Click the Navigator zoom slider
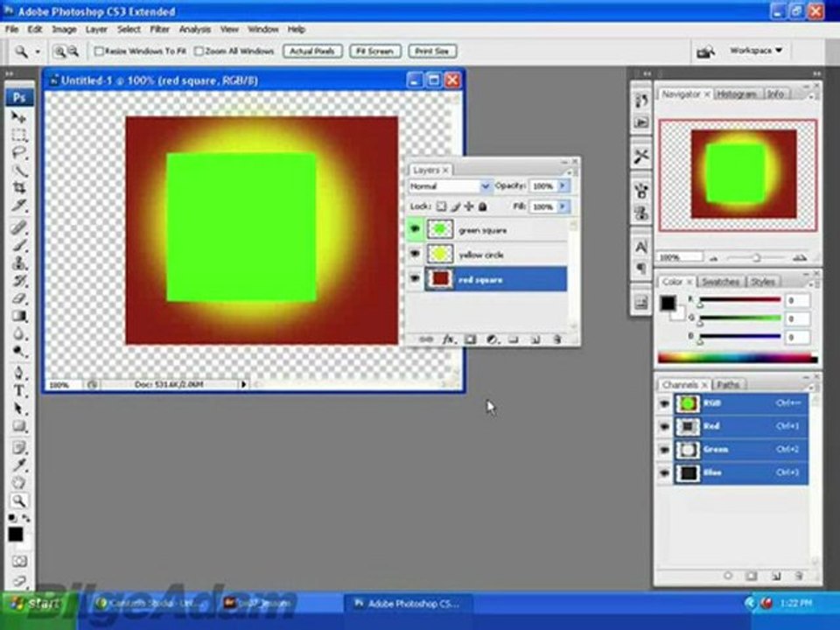 [756, 257]
